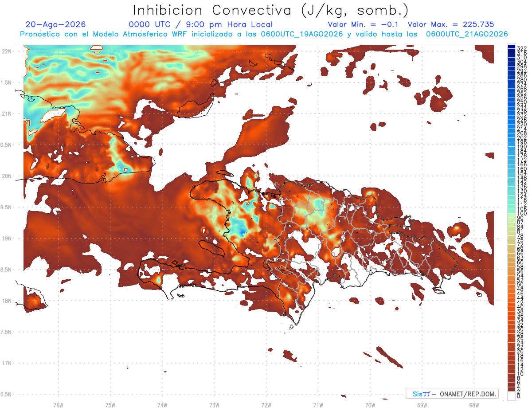Image resolution: width=532 pixels, height=411 pixels.
Task: Click the white swatch beside 0
Action: (511, 397)
